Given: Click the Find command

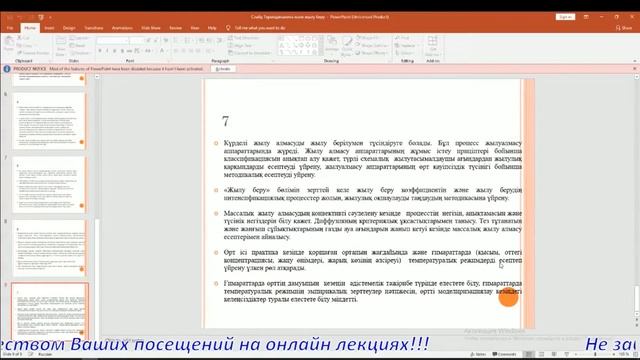Looking at the screenshot, I should coord(402,38).
